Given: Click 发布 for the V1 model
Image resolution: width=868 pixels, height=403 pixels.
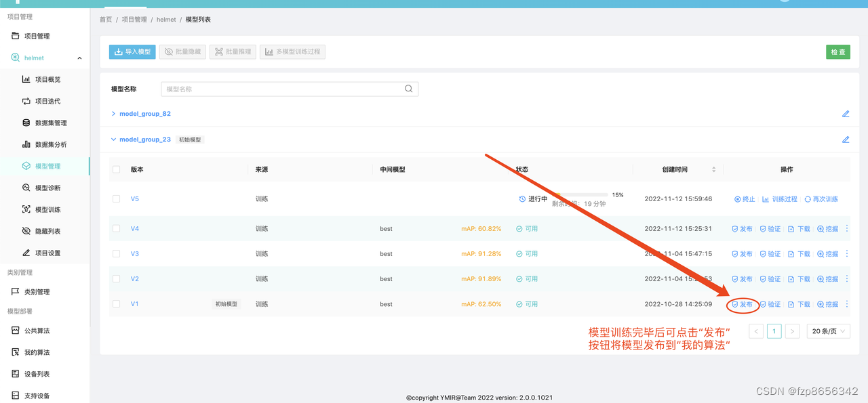Looking at the screenshot, I should (742, 305).
